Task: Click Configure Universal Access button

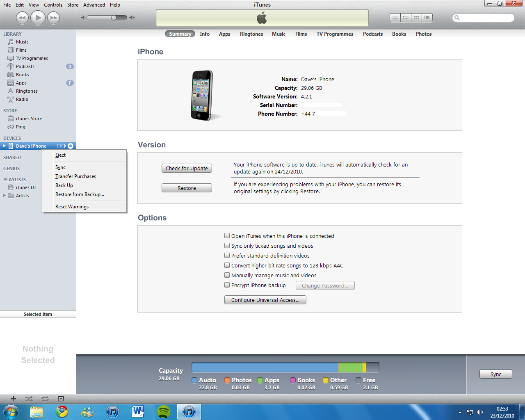Action: pyautogui.click(x=265, y=300)
